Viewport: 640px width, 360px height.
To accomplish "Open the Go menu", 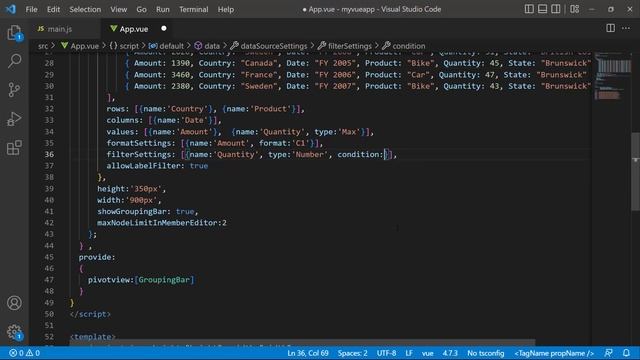I will pyautogui.click(x=141, y=9).
